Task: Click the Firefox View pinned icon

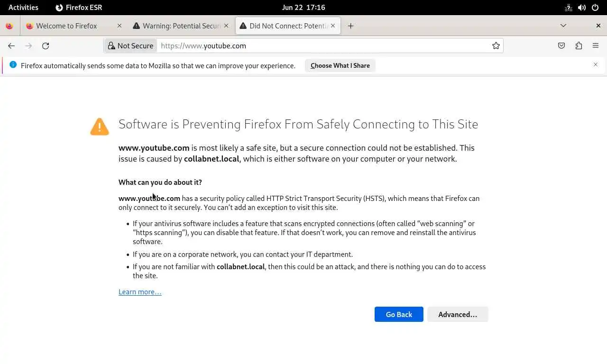Action: [x=9, y=26]
